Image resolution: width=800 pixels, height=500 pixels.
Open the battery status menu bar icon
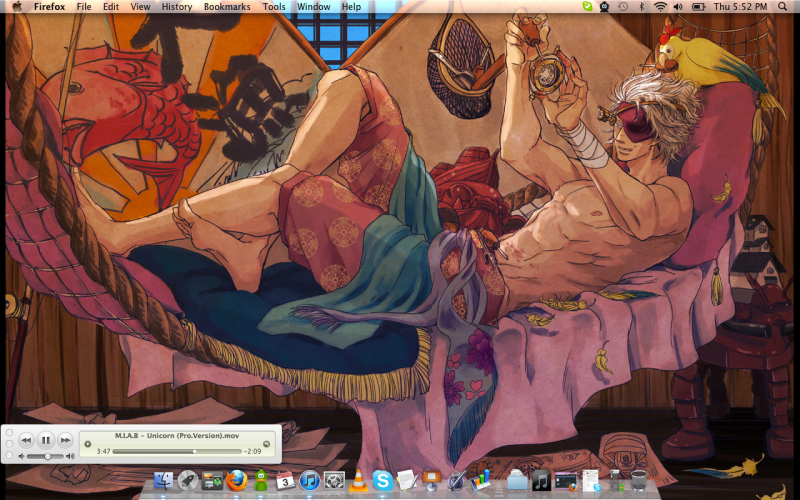pyautogui.click(x=698, y=7)
